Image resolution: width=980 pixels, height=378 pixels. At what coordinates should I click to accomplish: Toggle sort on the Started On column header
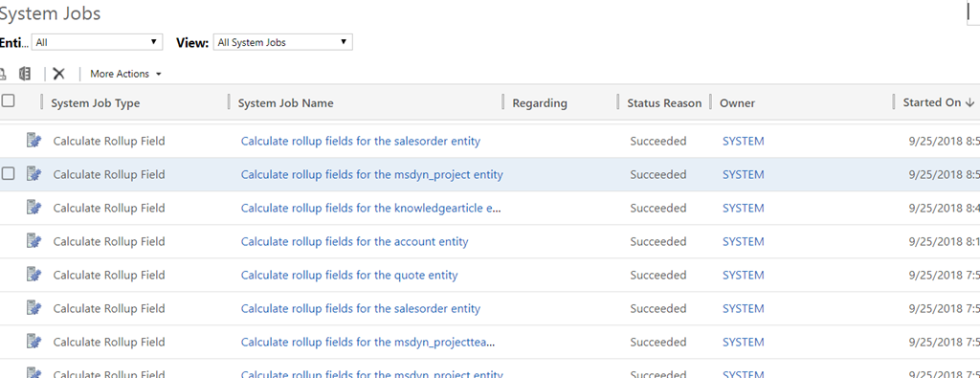click(939, 102)
